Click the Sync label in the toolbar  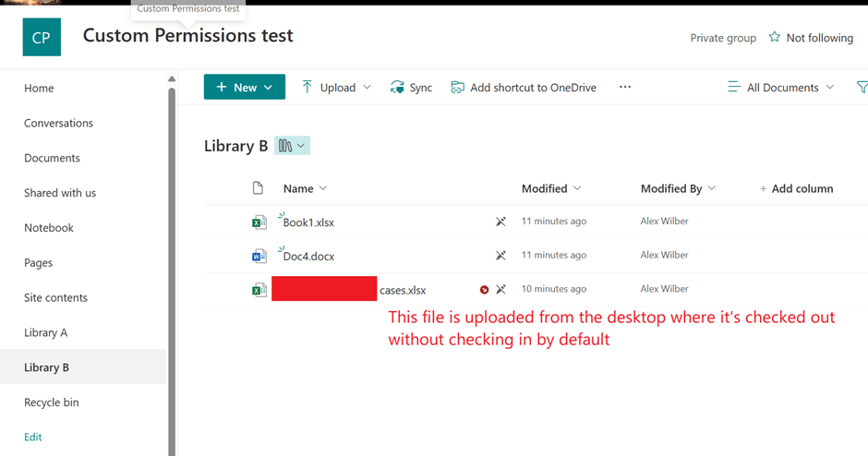tap(421, 88)
